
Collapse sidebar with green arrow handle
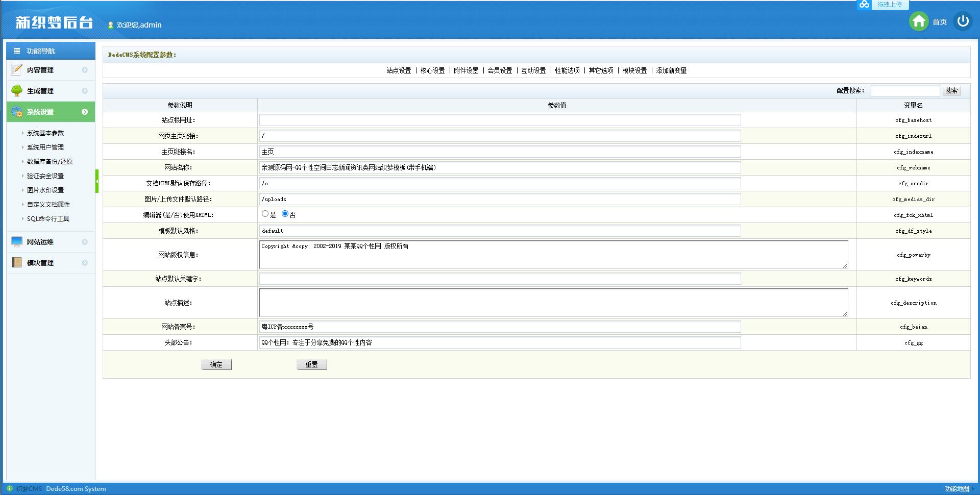coord(97,181)
